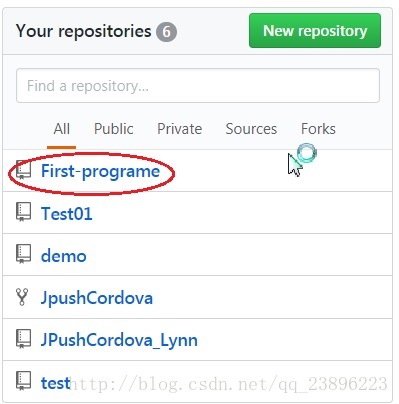
Task: Open JPushCordova_Lynn repository
Action: [119, 340]
